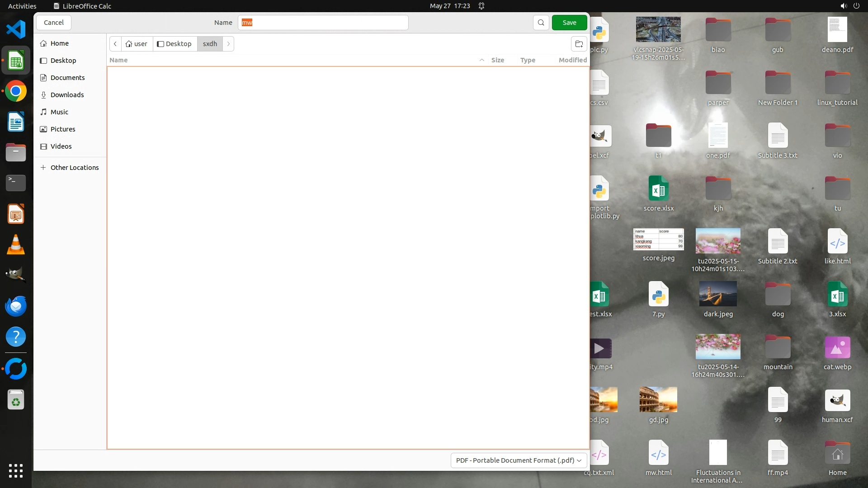The image size is (868, 488).
Task: Go to the Desktop path segment
Action: click(x=175, y=44)
